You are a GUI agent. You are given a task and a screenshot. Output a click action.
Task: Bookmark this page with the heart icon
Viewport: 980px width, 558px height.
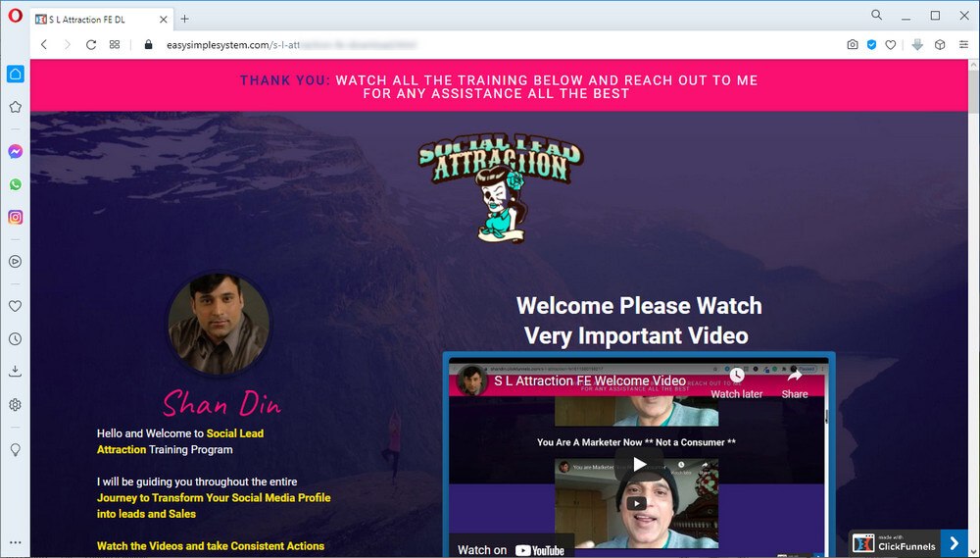(x=891, y=44)
